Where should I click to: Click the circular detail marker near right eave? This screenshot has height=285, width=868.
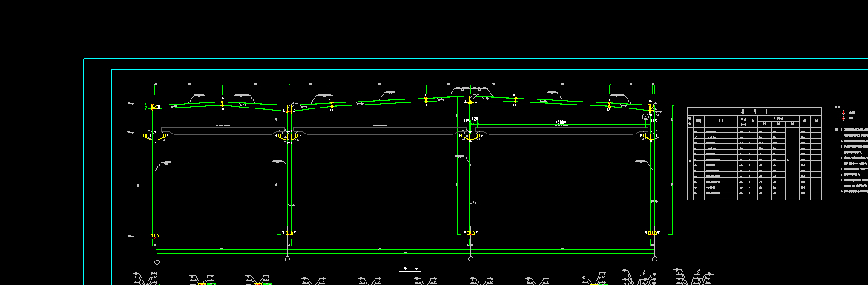(645, 117)
